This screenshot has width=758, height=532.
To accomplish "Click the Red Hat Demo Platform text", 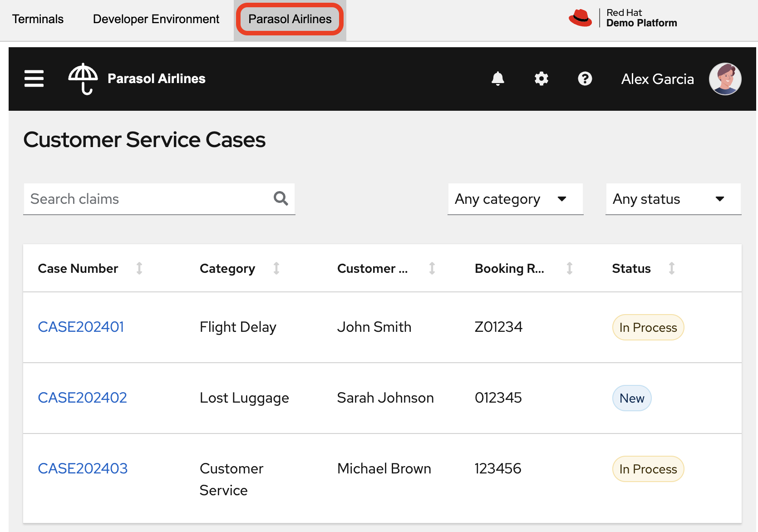I will tap(642, 18).
